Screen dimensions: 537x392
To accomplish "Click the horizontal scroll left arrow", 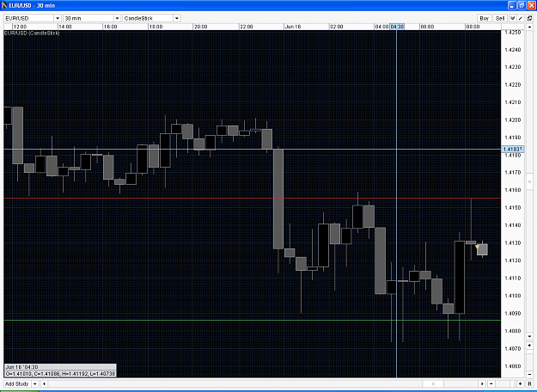I will [x=44, y=383].
